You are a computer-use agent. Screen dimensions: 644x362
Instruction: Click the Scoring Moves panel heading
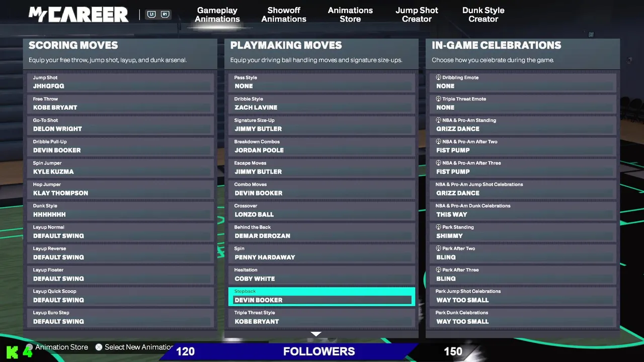[x=73, y=45]
